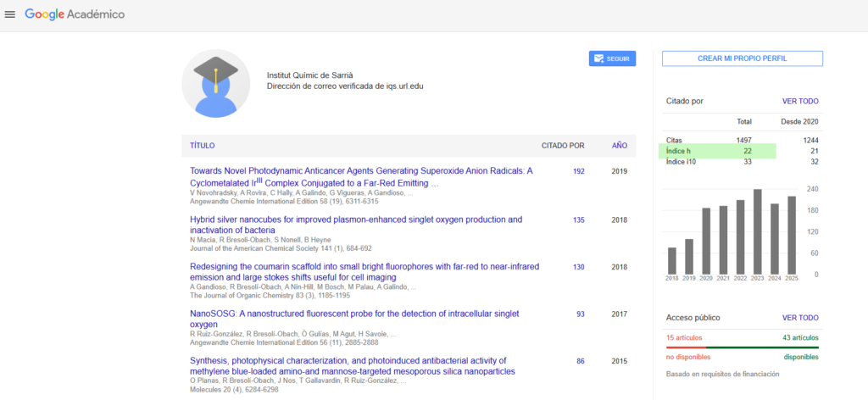This screenshot has height=400, width=868.
Task: Open VER TODO next to Acceso público
Action: [800, 318]
